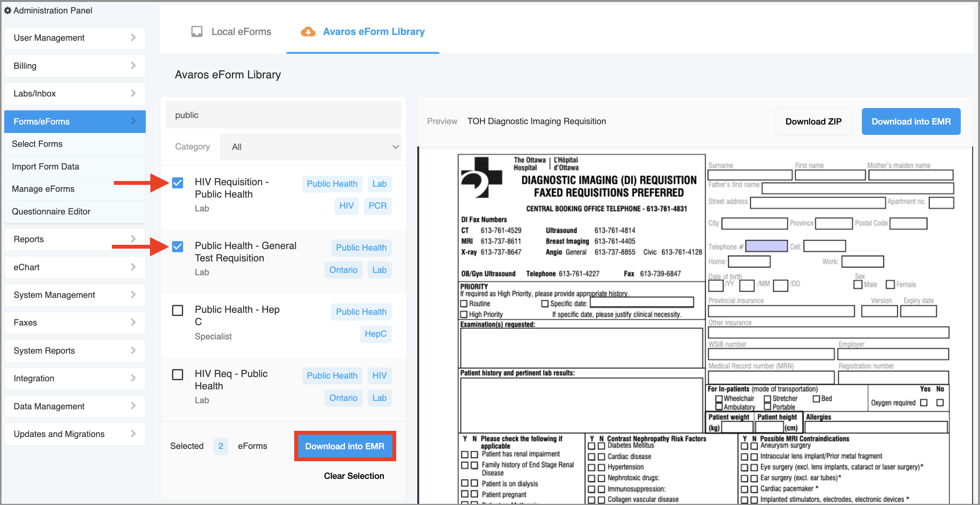Open Select Forms submenu item

pos(75,144)
